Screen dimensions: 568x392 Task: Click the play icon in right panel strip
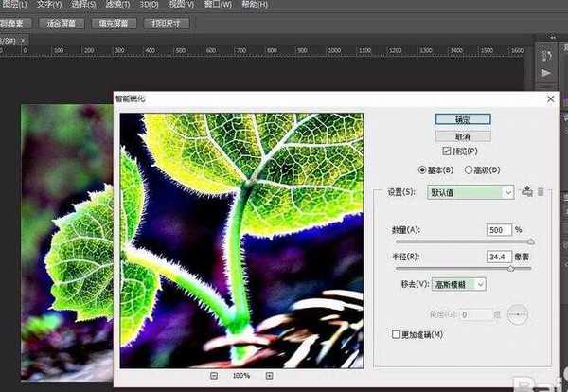[x=546, y=72]
